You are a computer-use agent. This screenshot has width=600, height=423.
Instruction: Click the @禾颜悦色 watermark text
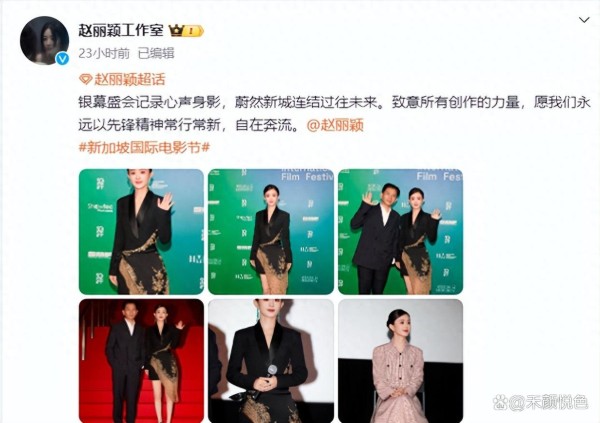548,402
